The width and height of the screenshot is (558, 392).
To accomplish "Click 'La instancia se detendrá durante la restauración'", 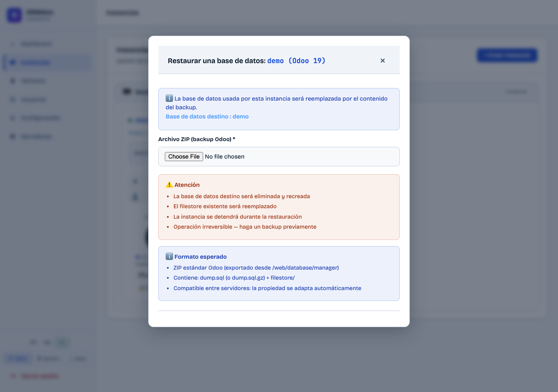I will (238, 217).
